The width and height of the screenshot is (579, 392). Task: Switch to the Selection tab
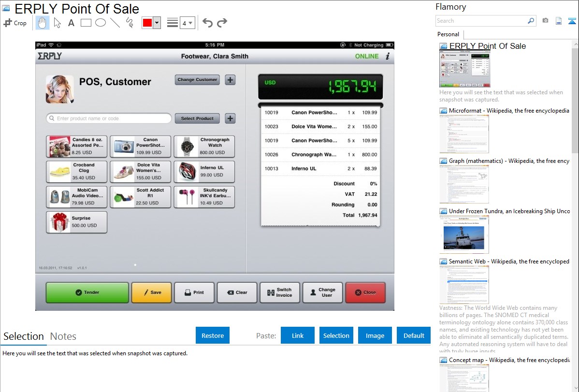tap(24, 336)
